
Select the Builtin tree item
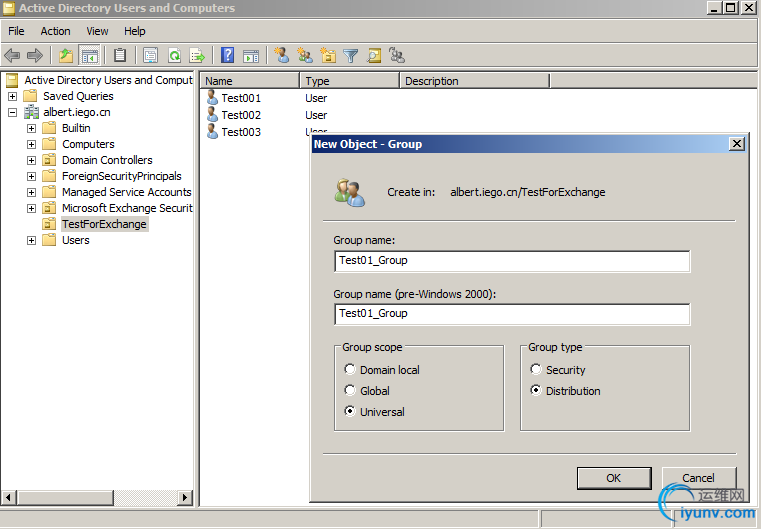(76, 128)
